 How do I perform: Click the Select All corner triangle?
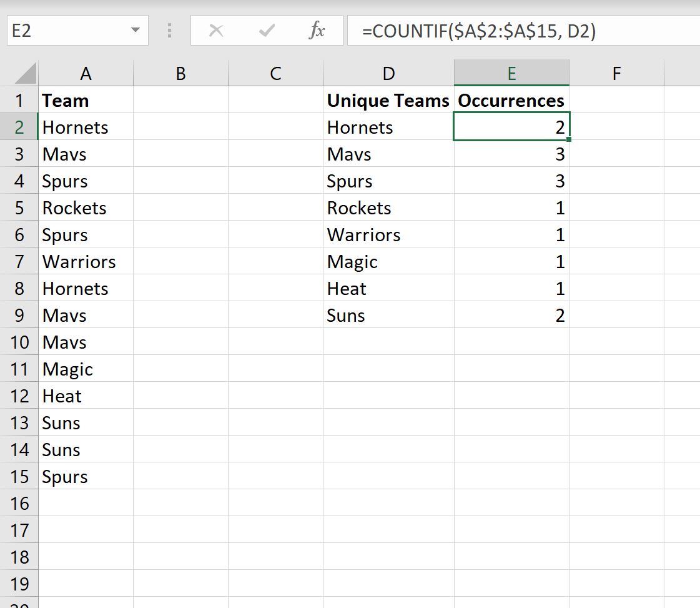[x=26, y=74]
